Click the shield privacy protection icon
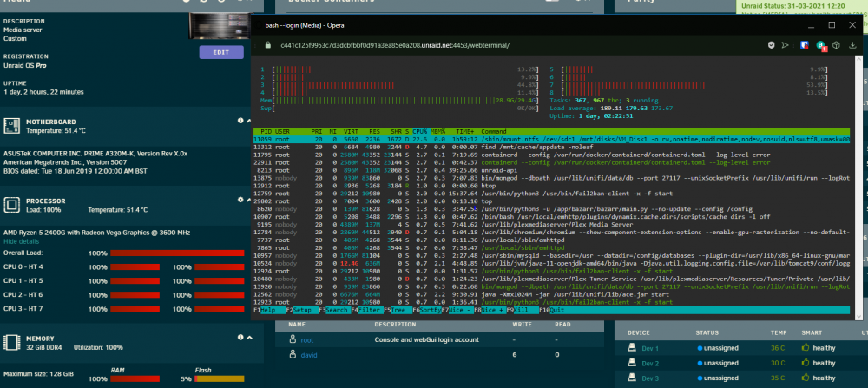The height and width of the screenshot is (388, 868). (772, 45)
